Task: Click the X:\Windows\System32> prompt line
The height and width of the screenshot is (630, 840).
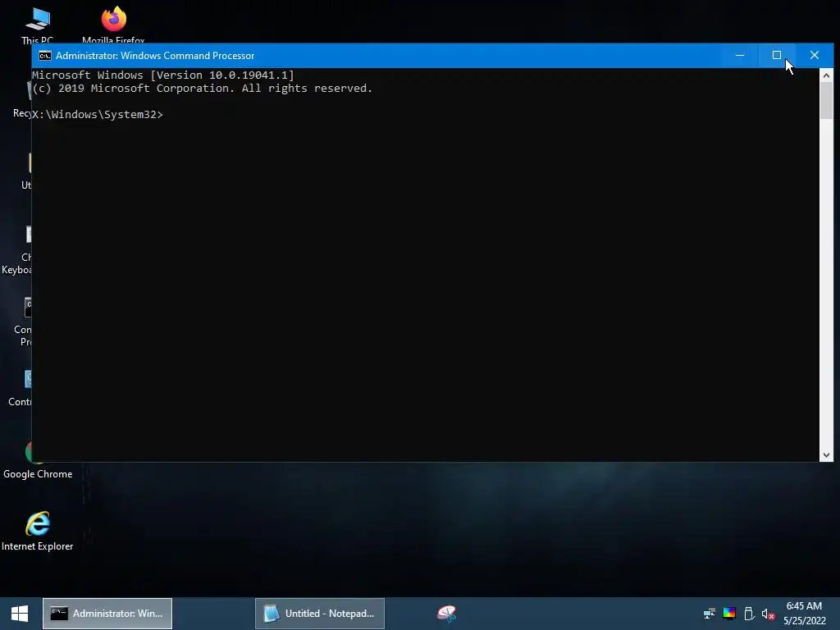Action: [98, 115]
